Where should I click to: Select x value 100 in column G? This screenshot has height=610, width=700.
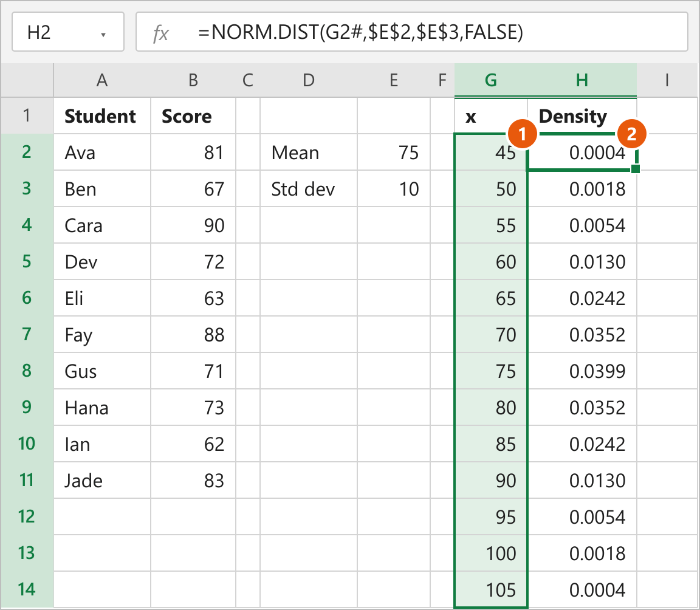[x=491, y=553]
